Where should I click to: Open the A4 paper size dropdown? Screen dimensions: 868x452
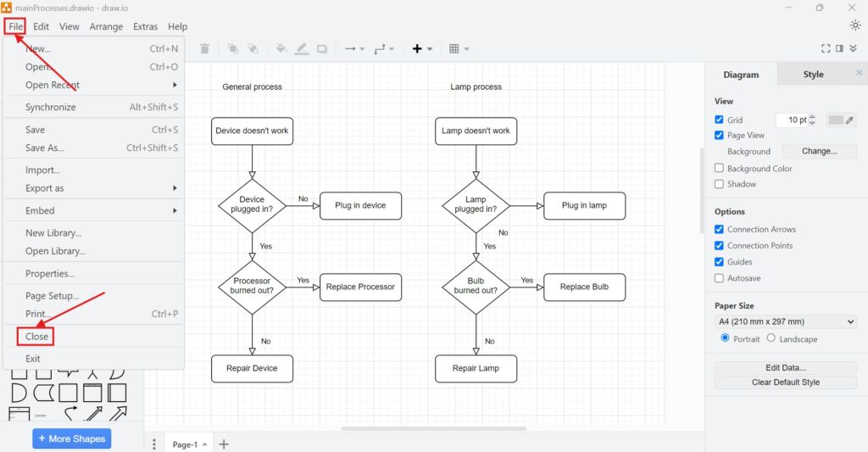(x=786, y=321)
